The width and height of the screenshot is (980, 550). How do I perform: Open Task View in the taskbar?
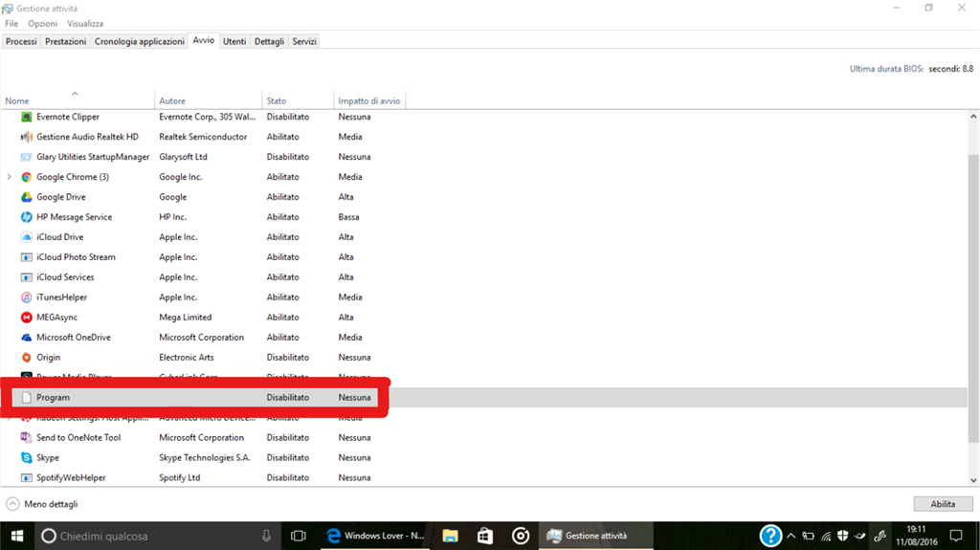pos(299,536)
